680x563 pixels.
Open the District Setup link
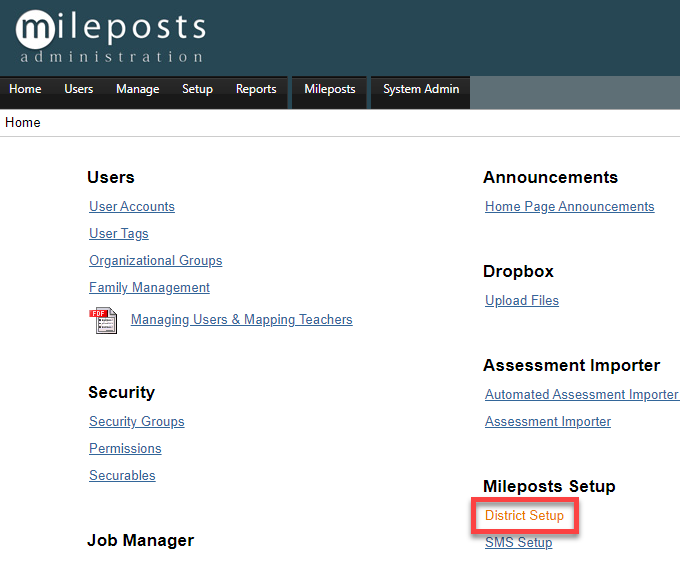tap(524, 515)
